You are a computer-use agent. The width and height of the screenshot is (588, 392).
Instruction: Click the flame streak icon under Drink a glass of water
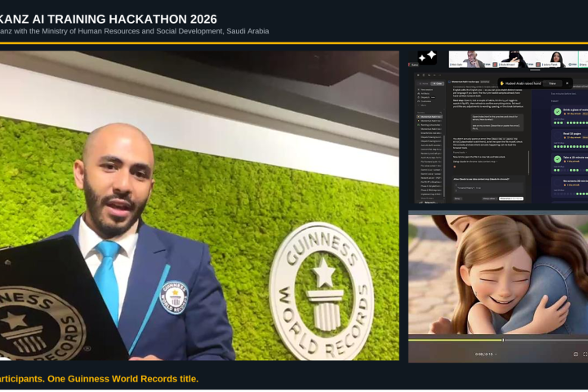(565, 114)
